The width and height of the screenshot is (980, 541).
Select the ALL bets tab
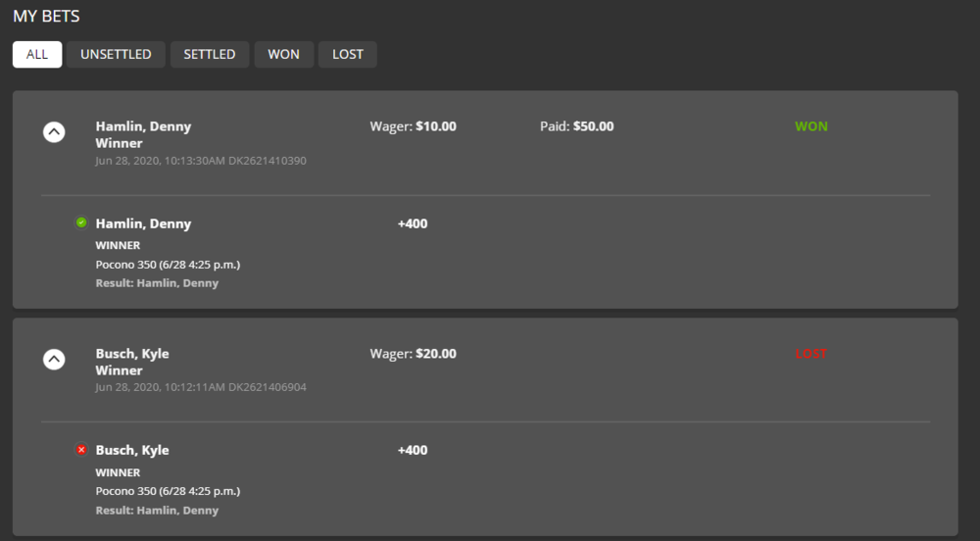pos(37,54)
